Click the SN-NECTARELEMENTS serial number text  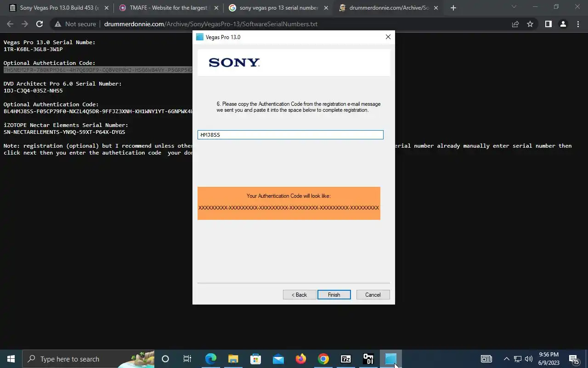(64, 132)
